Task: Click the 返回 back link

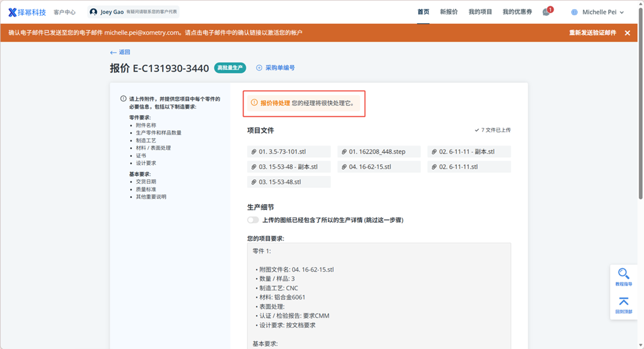Action: click(x=120, y=52)
